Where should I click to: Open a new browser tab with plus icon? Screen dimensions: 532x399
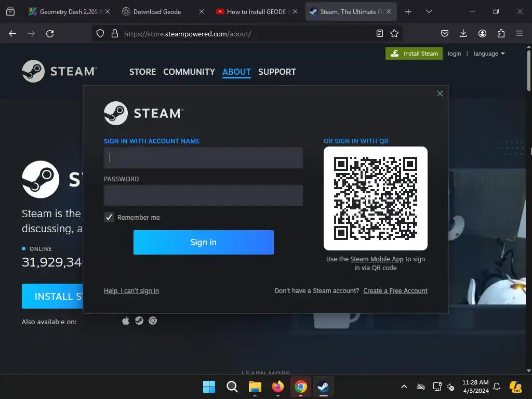(408, 12)
